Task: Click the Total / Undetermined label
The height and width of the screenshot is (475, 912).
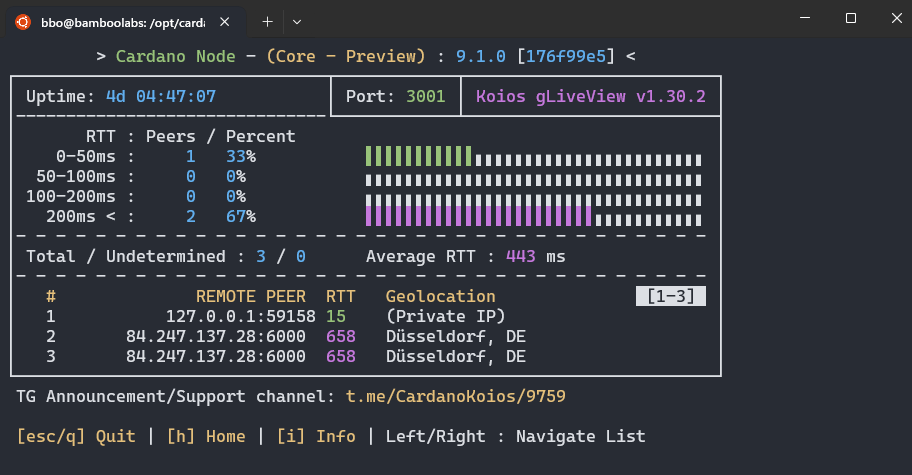Action: point(126,256)
